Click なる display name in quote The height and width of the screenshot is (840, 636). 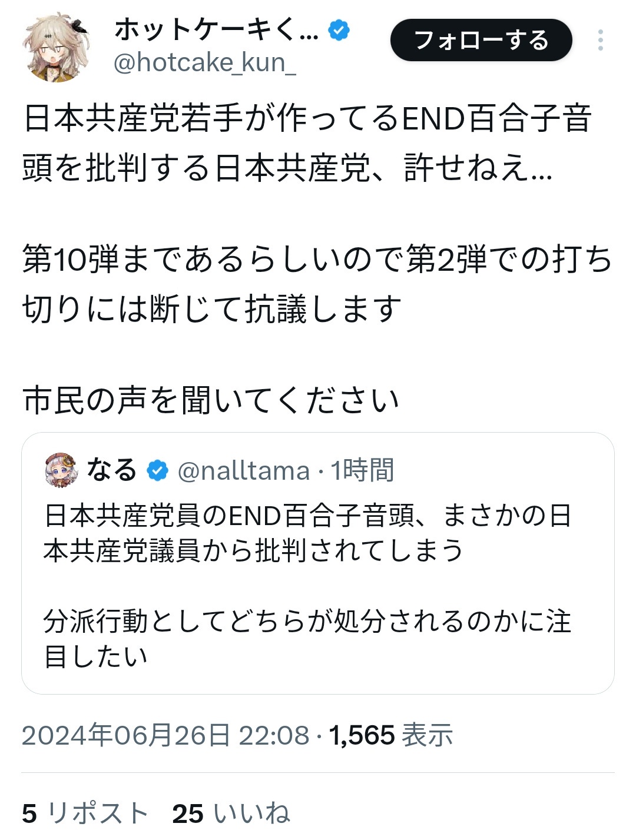click(x=111, y=470)
